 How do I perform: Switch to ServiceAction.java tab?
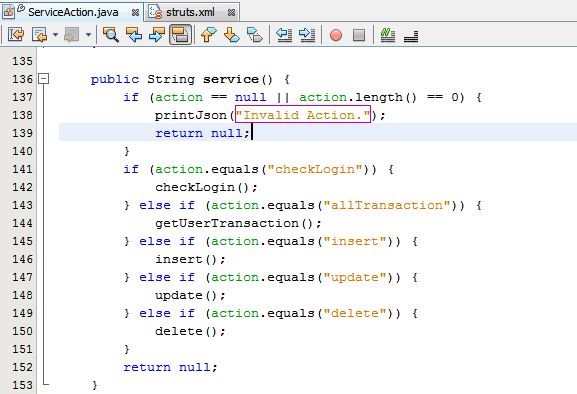tap(72, 12)
